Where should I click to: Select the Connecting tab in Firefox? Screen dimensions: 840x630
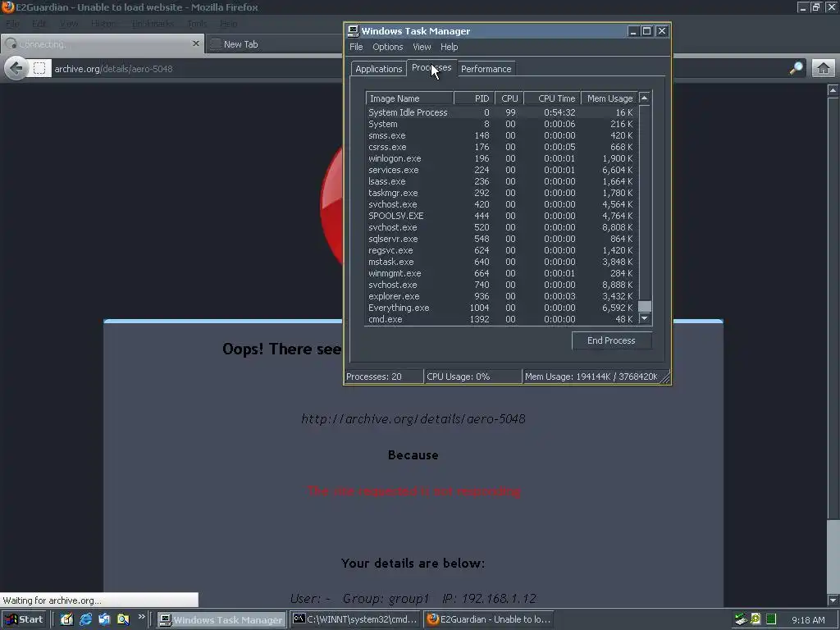point(102,44)
